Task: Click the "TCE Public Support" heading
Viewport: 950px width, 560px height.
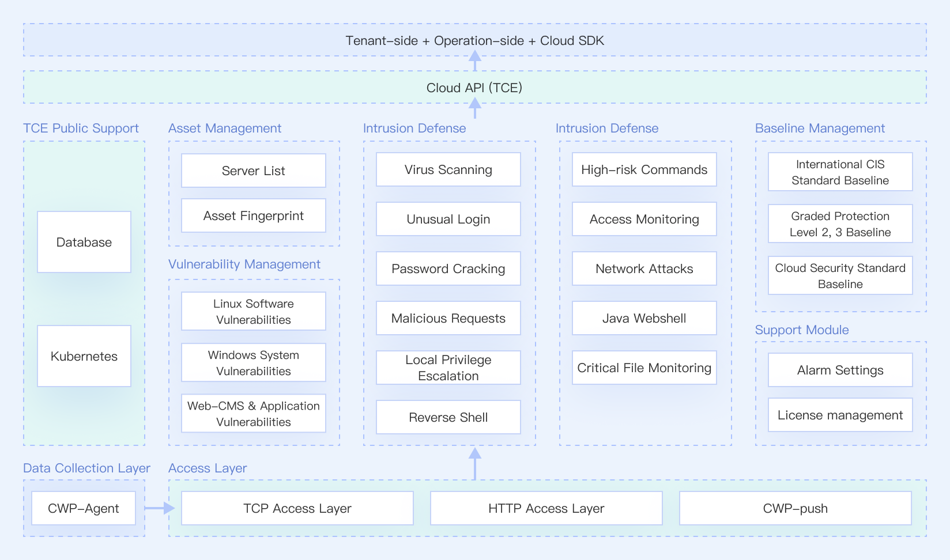Action: tap(81, 128)
